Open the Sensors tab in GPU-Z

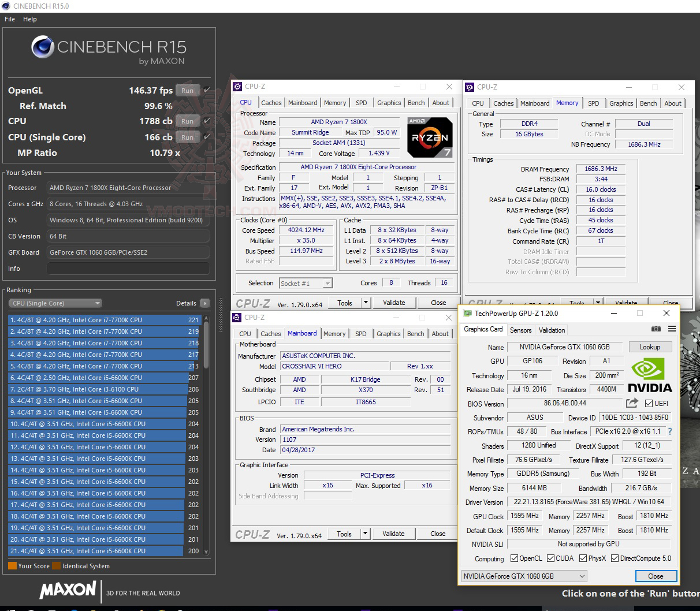point(520,330)
